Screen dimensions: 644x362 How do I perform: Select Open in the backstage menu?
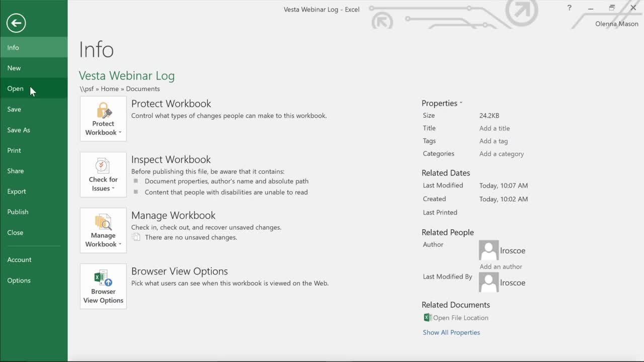(x=34, y=88)
